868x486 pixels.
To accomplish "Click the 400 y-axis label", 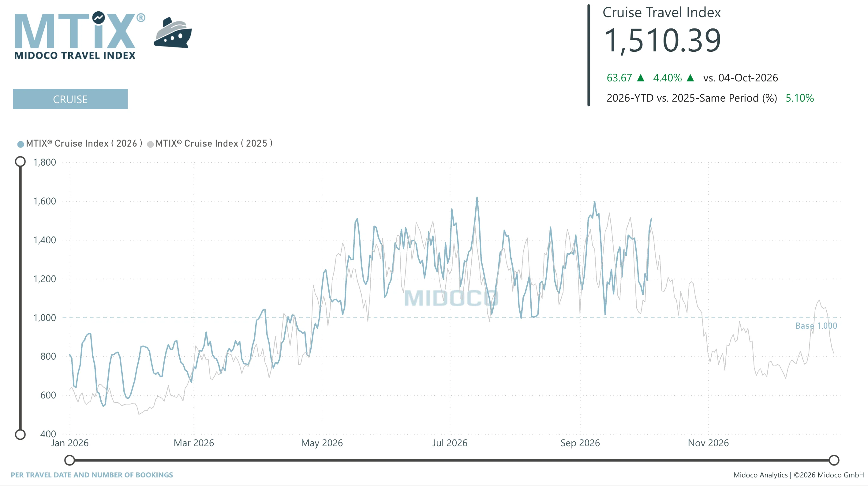I will [x=48, y=434].
